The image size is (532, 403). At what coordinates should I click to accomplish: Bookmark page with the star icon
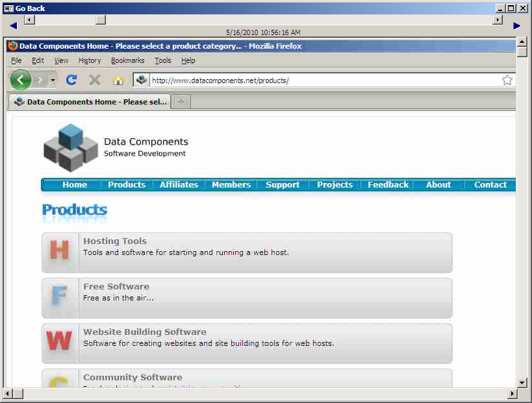coord(507,80)
